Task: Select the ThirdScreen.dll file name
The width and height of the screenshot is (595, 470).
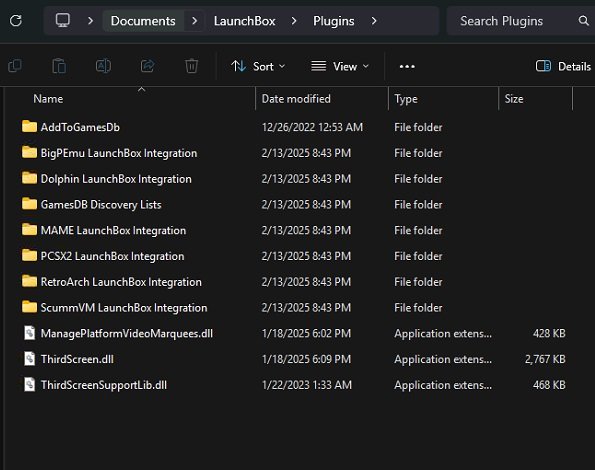Action: point(77,359)
